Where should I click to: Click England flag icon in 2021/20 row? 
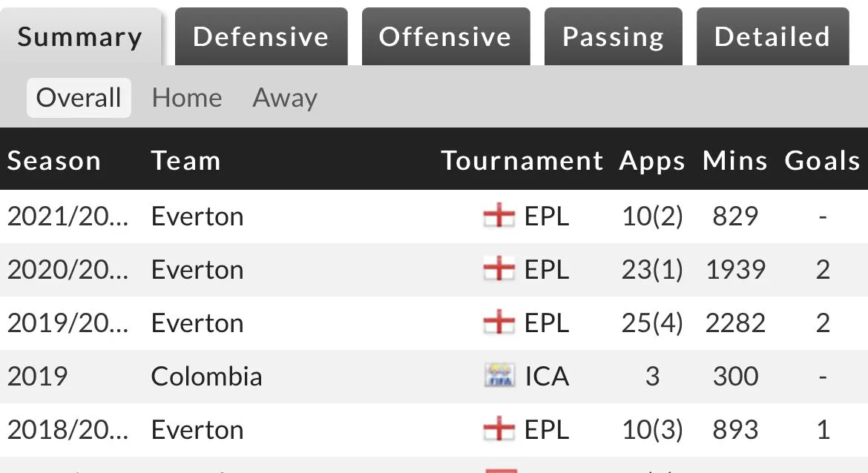(x=498, y=216)
